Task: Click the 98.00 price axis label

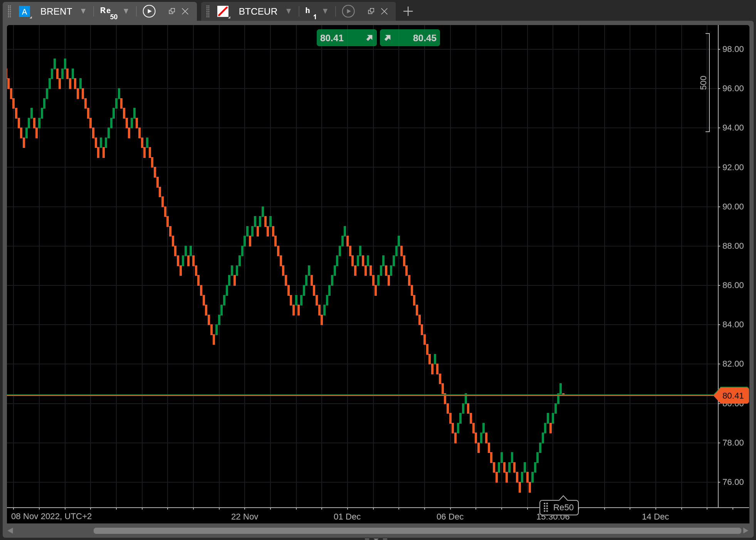Action: point(733,49)
